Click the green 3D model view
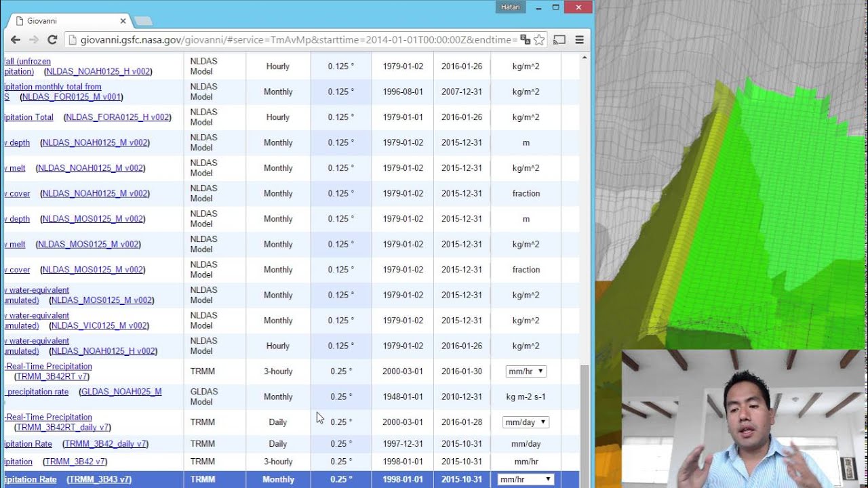This screenshot has height=488, width=868. 731,174
